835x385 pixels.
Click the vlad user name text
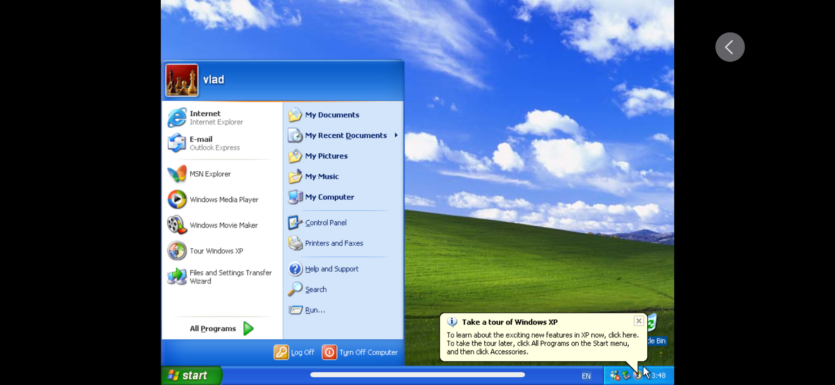214,80
